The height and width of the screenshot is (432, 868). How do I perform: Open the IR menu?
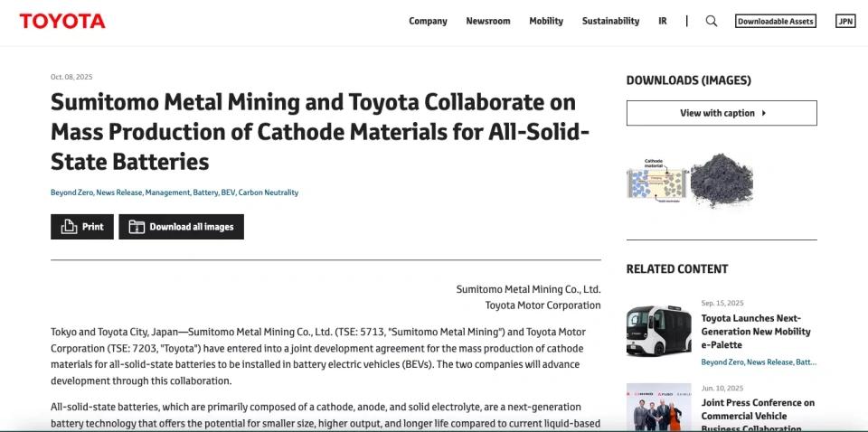tap(663, 21)
